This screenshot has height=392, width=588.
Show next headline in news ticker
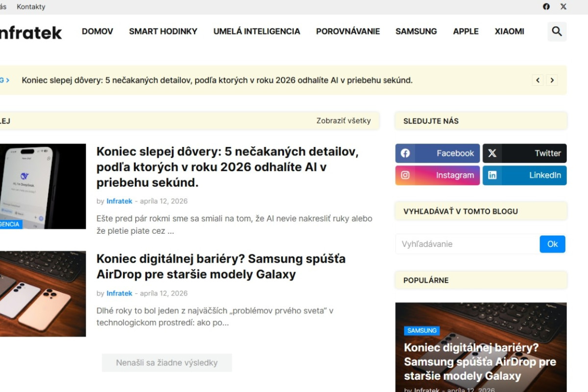(x=552, y=80)
